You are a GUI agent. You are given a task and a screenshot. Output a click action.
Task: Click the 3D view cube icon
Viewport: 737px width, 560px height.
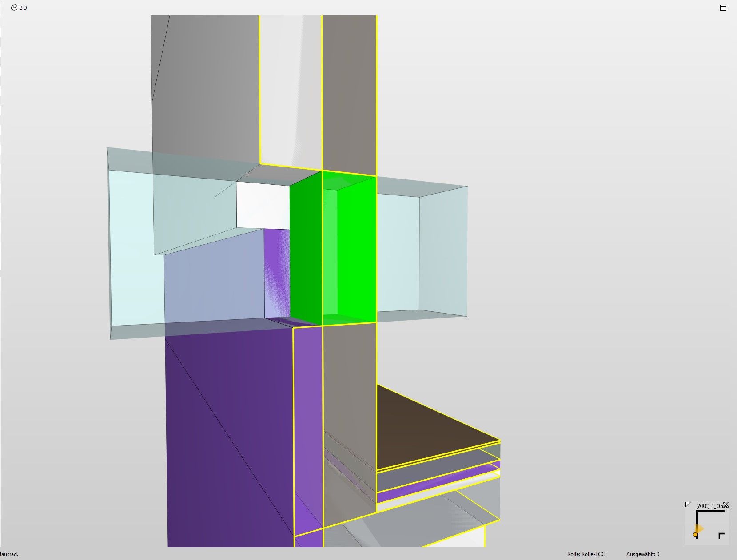[x=14, y=8]
